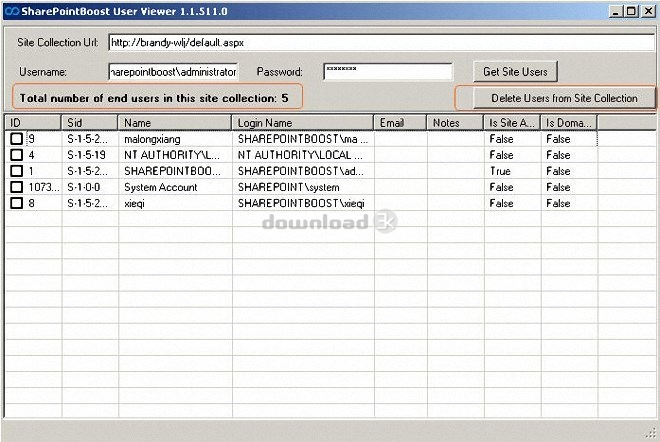This screenshot has width=660, height=442.
Task: Select the System Account row checkbox
Action: click(16, 187)
